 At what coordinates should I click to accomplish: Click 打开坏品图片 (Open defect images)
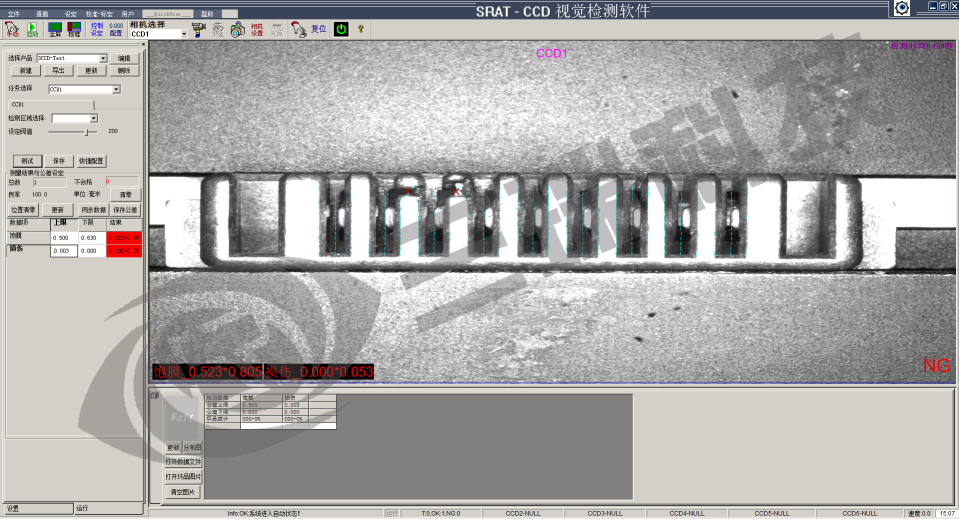tap(183, 476)
